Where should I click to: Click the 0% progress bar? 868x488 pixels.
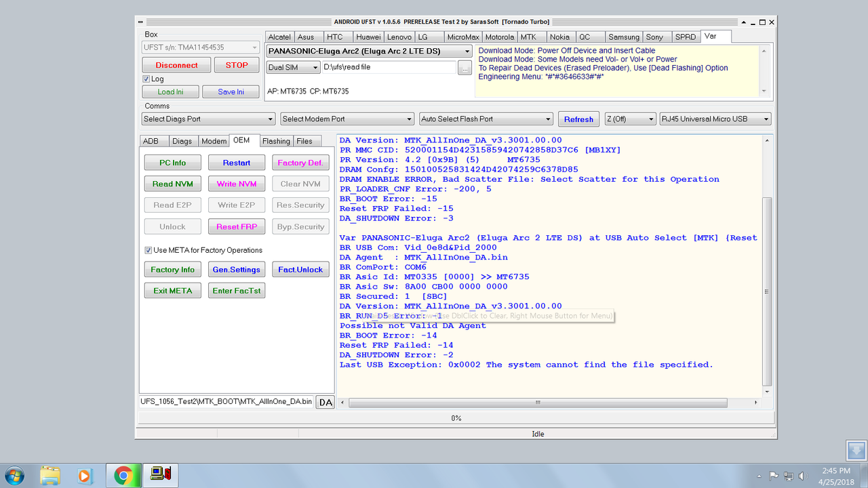pyautogui.click(x=456, y=418)
